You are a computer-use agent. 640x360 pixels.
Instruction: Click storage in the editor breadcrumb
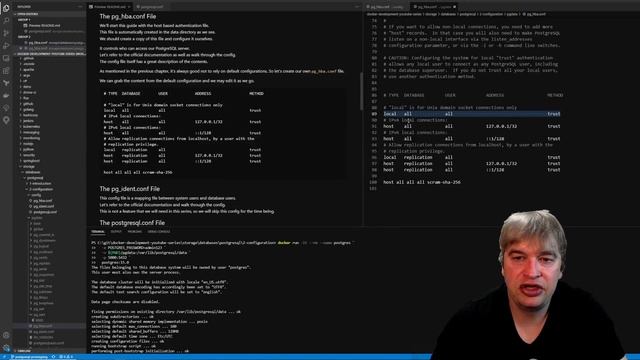pos(431,14)
